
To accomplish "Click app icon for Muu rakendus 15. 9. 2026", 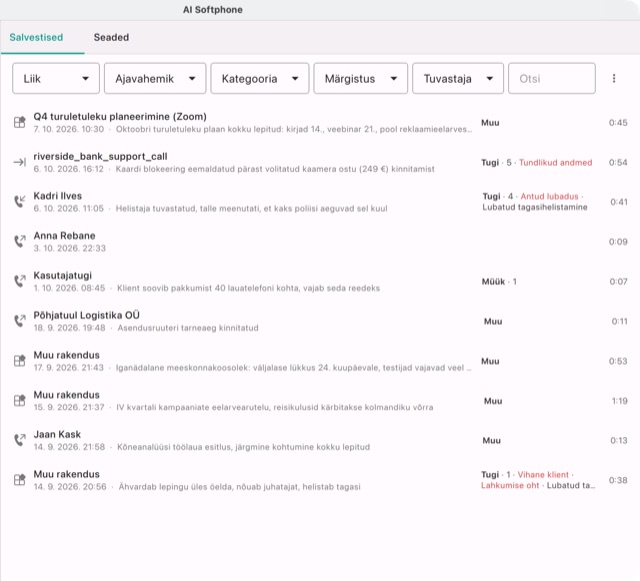I will click(x=20, y=400).
